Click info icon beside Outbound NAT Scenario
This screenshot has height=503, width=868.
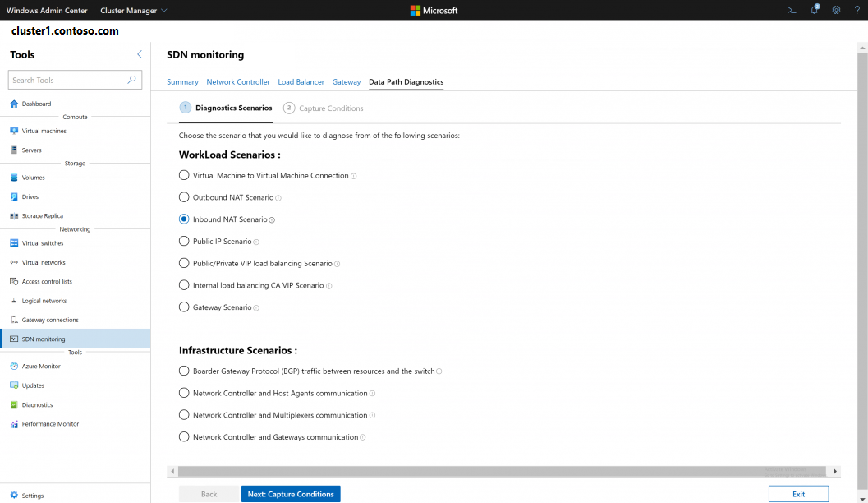coord(278,198)
